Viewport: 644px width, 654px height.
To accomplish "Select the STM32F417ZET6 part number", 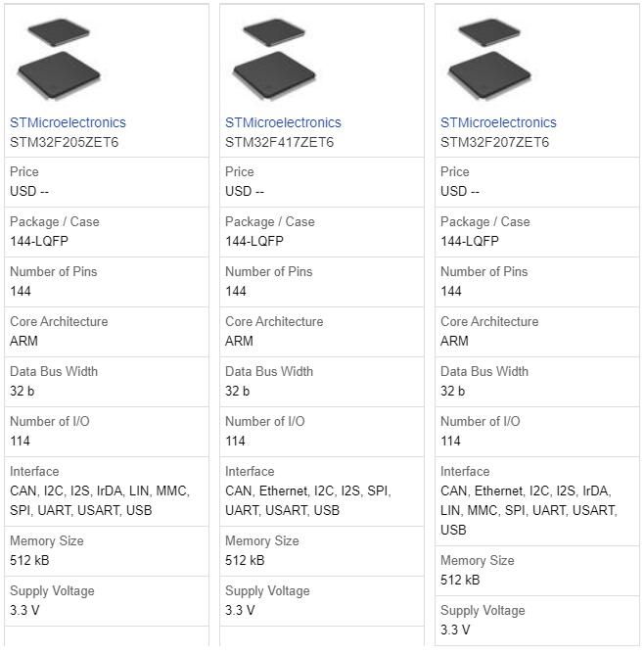I will click(x=279, y=142).
